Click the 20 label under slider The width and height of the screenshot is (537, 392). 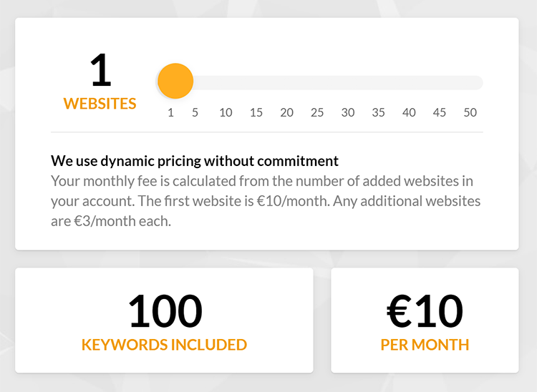pos(286,112)
